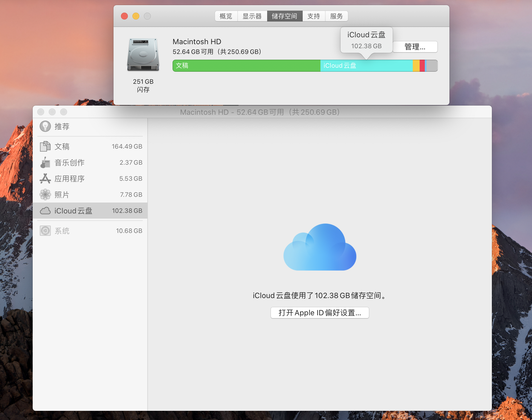The width and height of the screenshot is (532, 420).
Task: Click the green 文稿 segment of storage bar
Action: click(x=247, y=66)
